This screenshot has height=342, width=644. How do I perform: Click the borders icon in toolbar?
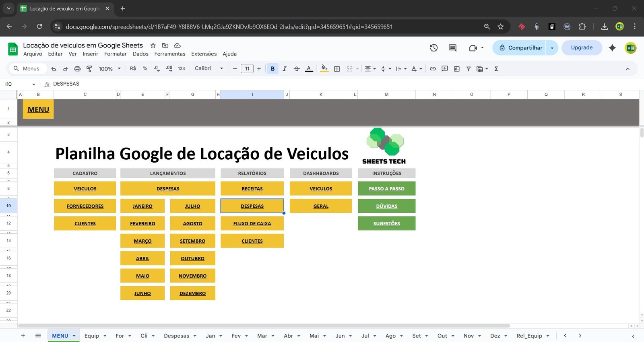click(337, 69)
